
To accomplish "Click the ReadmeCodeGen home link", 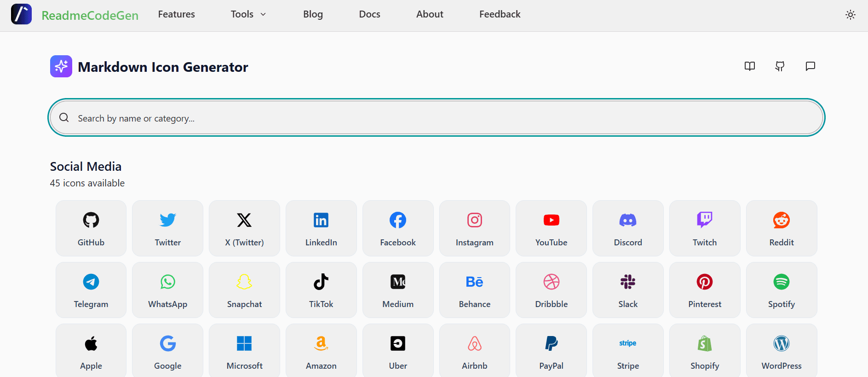I will (90, 15).
